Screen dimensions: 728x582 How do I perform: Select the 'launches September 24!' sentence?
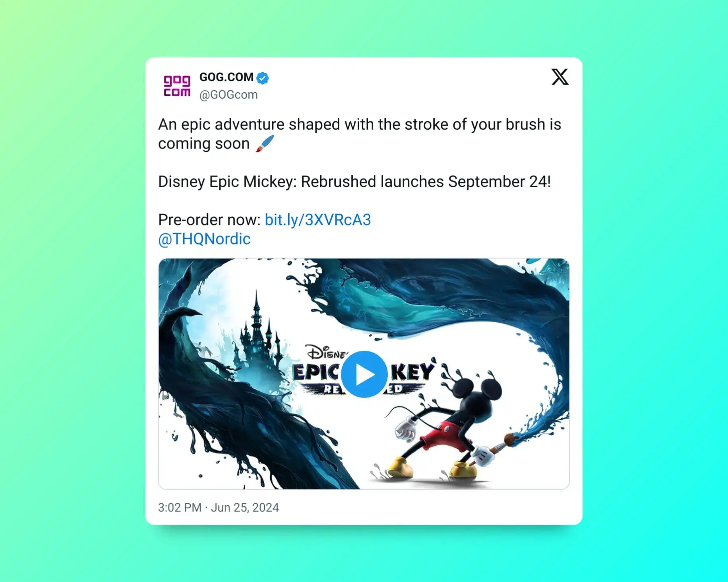(x=466, y=182)
